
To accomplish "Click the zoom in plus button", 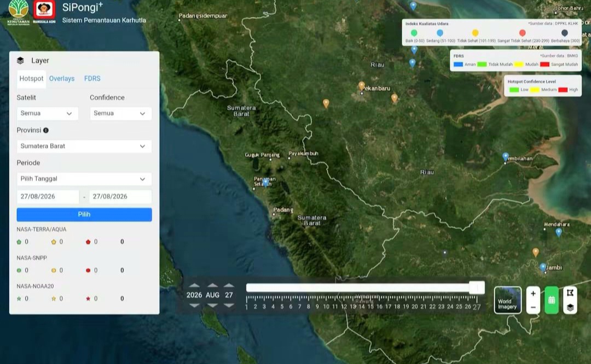I will pyautogui.click(x=533, y=293).
